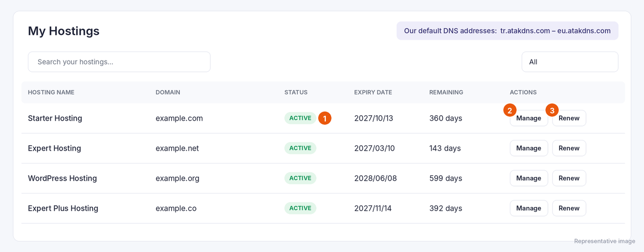This screenshot has width=644, height=252.
Task: Click the ACTIVE badge for example.net
Action: (x=301, y=148)
